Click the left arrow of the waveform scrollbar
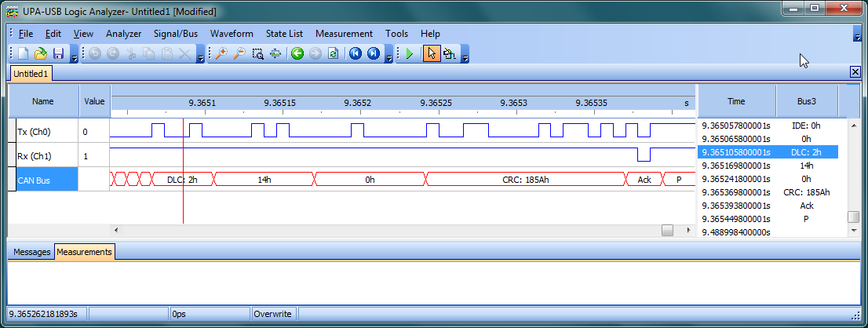This screenshot has width=868, height=328. (x=115, y=230)
